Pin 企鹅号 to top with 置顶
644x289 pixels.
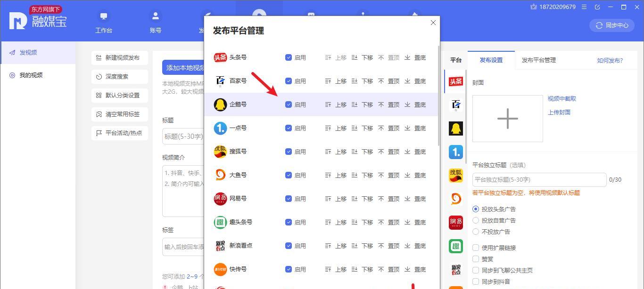point(388,104)
